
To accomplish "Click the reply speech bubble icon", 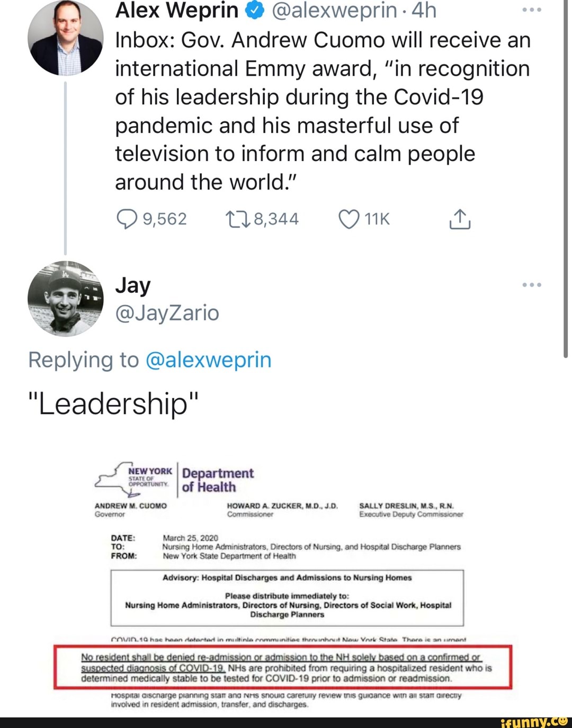I will (127, 219).
